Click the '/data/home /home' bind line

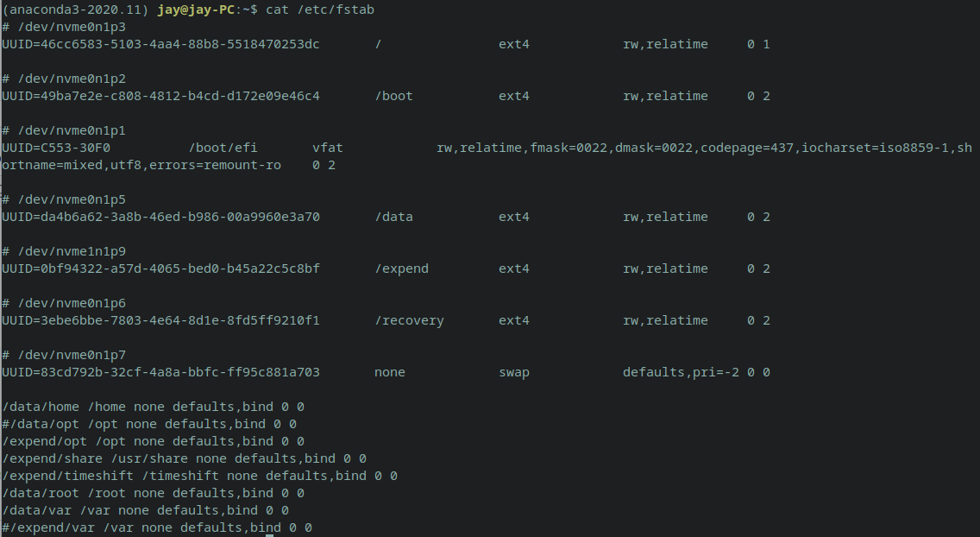[x=153, y=407]
